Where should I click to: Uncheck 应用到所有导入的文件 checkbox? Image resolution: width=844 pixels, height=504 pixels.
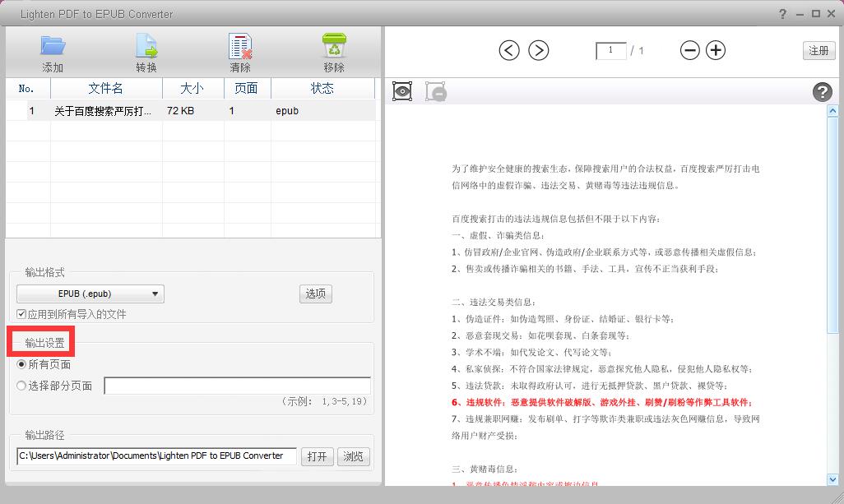point(22,314)
